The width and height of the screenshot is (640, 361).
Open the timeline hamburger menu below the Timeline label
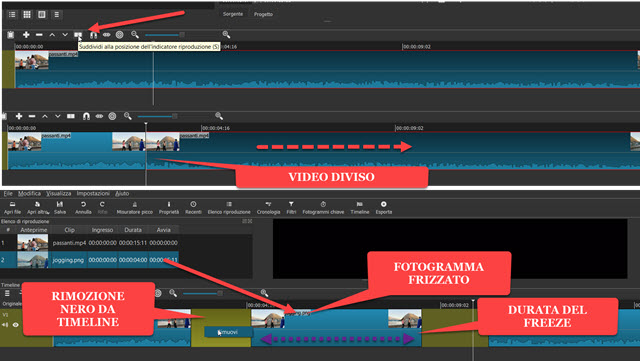pyautogui.click(x=7, y=293)
